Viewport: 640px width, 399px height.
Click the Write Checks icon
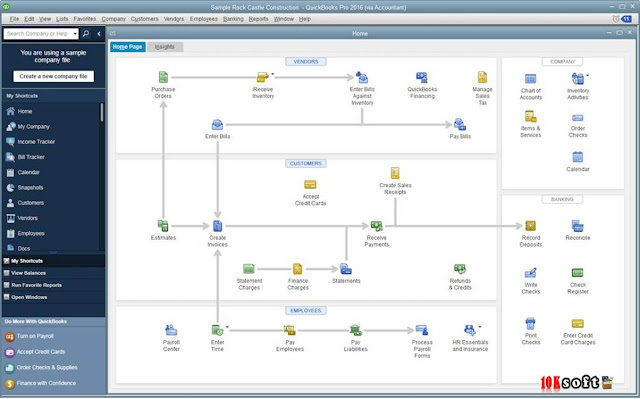coord(530,273)
